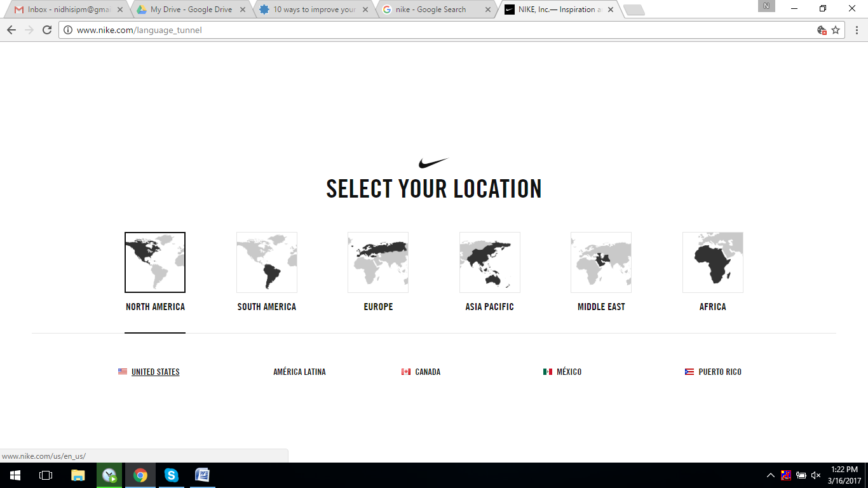Close the My Drive tab

click(243, 10)
